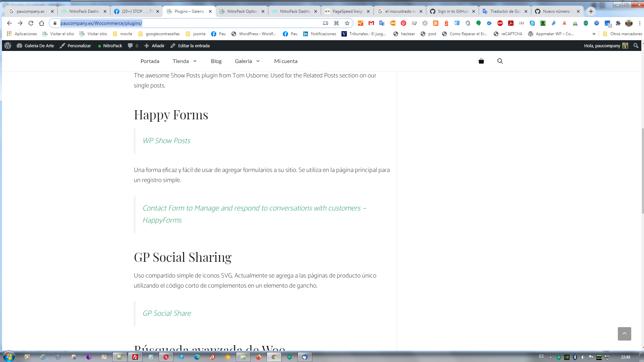Open the Blog menu item
This screenshot has width=644, height=362.
pyautogui.click(x=216, y=61)
